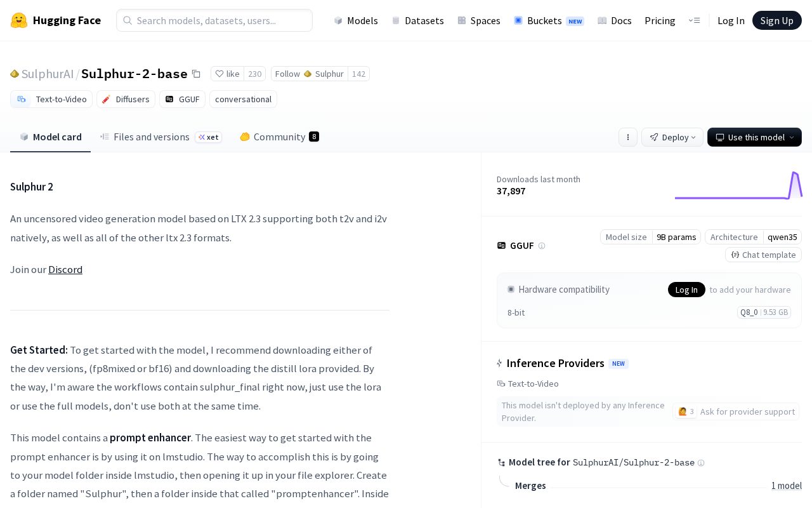Focus the search models input field

coord(214,20)
